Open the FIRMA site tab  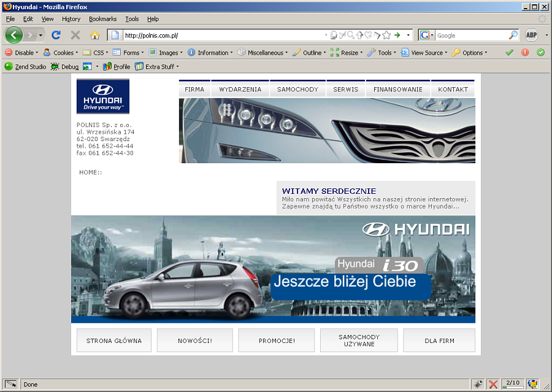point(194,89)
